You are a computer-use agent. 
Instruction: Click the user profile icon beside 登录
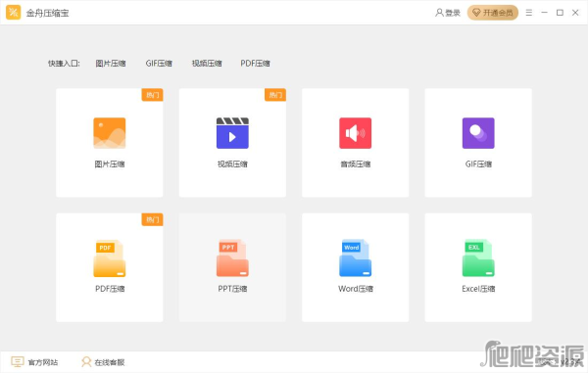[439, 13]
